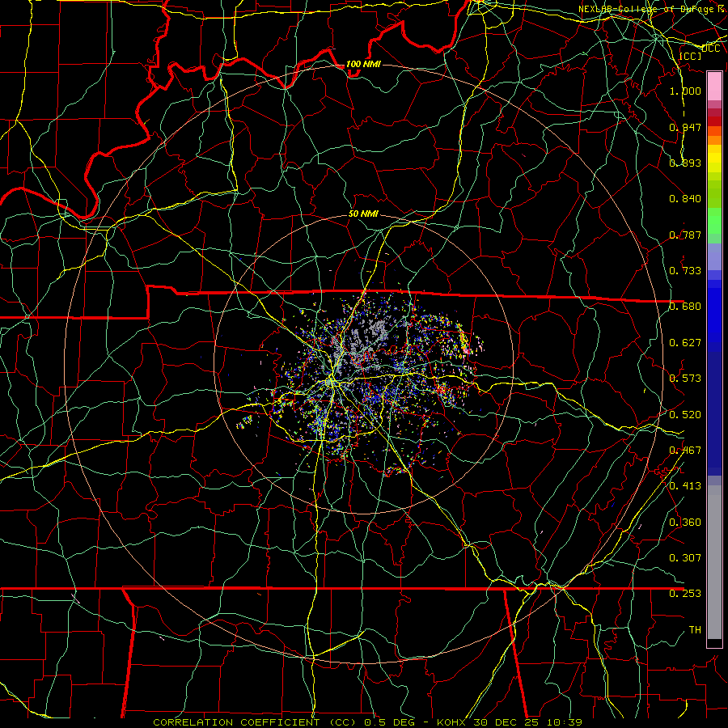Image resolution: width=728 pixels, height=728 pixels.
Task: Select the 0.467 legend value
Action: [x=685, y=451]
